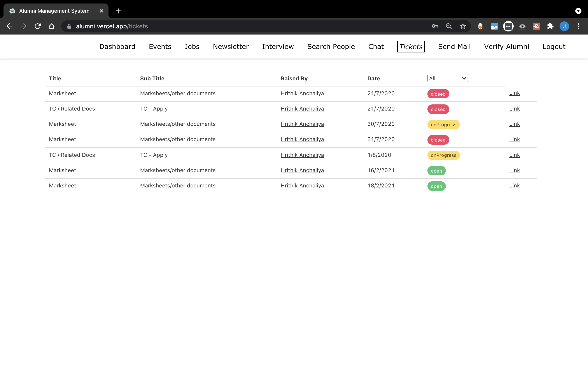
Task: Open the Extensions puzzle piece icon
Action: [550, 26]
